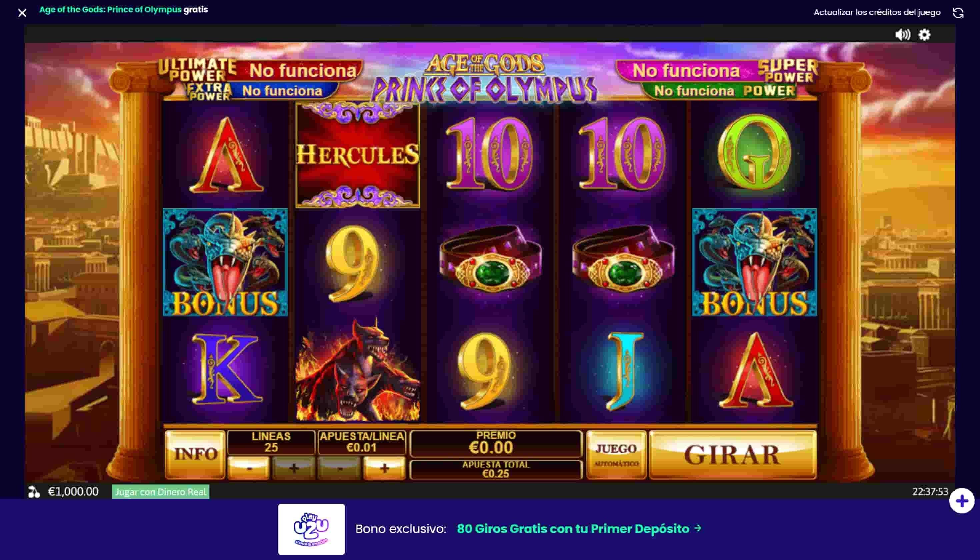
Task: Lower Apuesta/Linea with minus button
Action: (340, 468)
